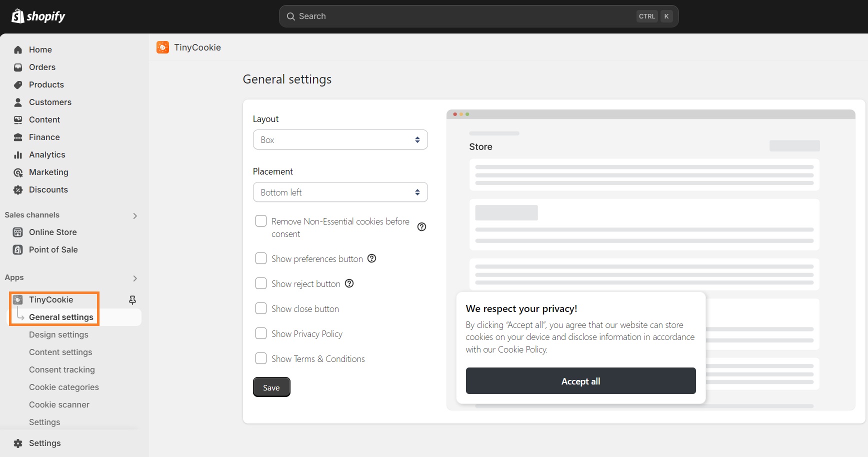Click the TinyCookie app icon
Image resolution: width=868 pixels, height=457 pixels.
click(18, 299)
